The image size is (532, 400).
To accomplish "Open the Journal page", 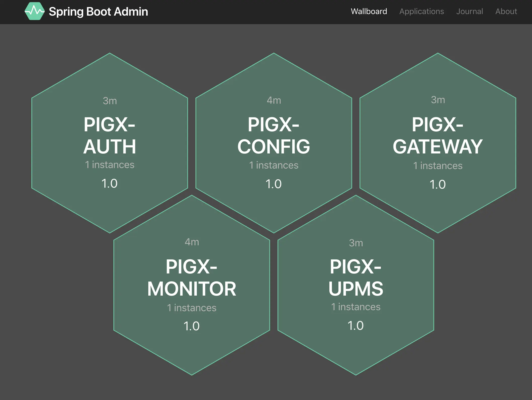I will (469, 11).
